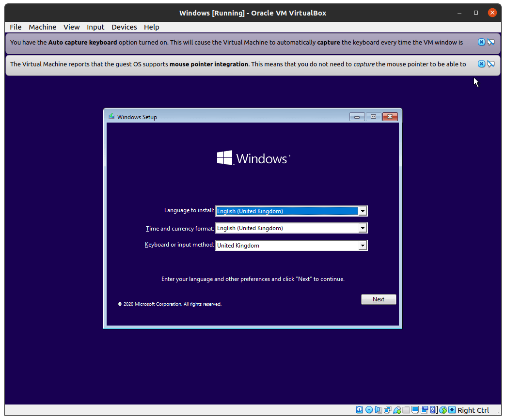
Task: Minimize the Windows Setup dialog
Action: tap(357, 117)
